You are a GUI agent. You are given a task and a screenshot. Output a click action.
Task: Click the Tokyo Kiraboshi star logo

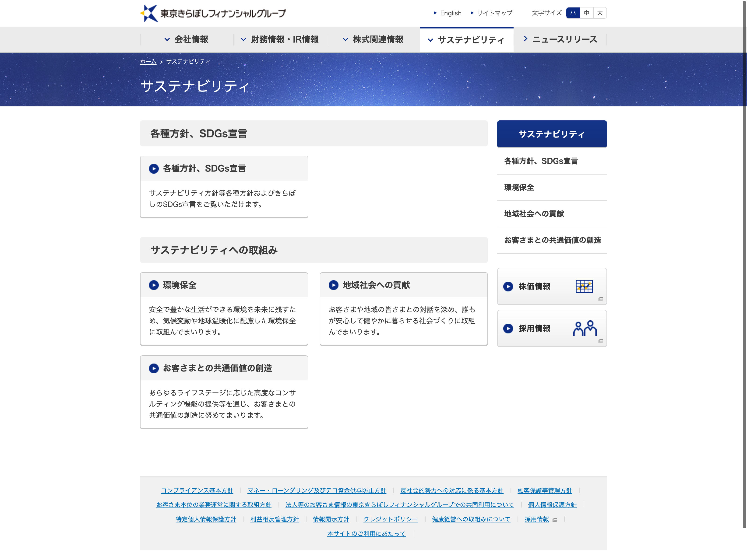[149, 14]
